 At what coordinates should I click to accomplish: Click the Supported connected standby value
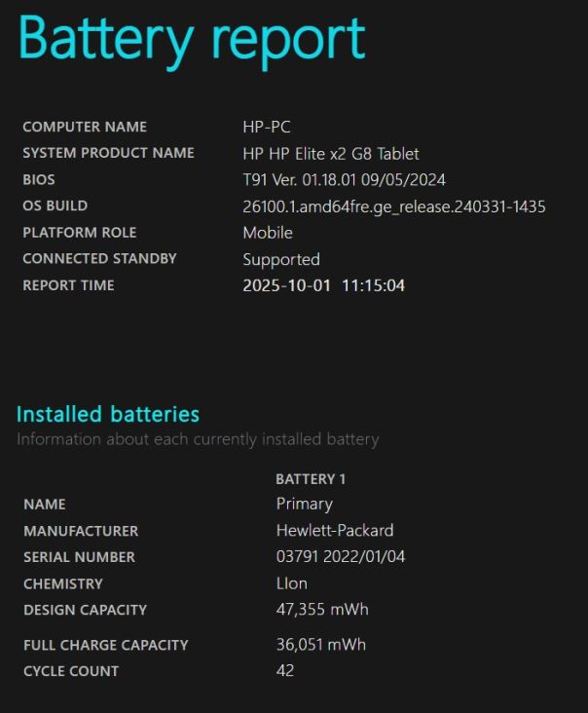tap(281, 259)
